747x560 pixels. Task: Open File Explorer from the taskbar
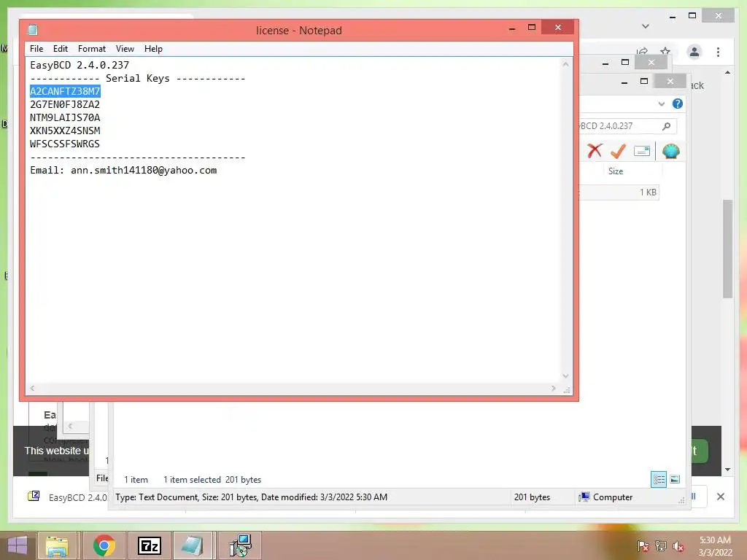pos(57,545)
